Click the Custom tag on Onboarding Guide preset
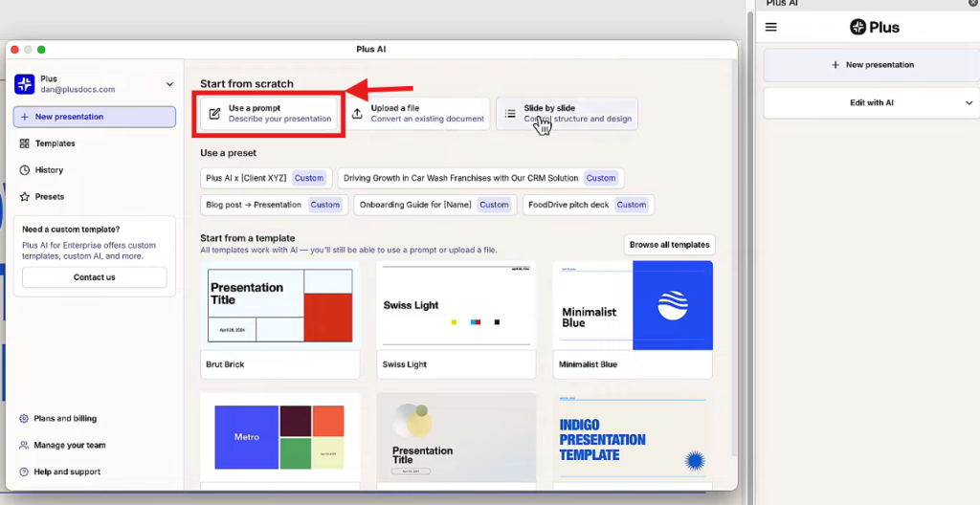 (x=494, y=205)
